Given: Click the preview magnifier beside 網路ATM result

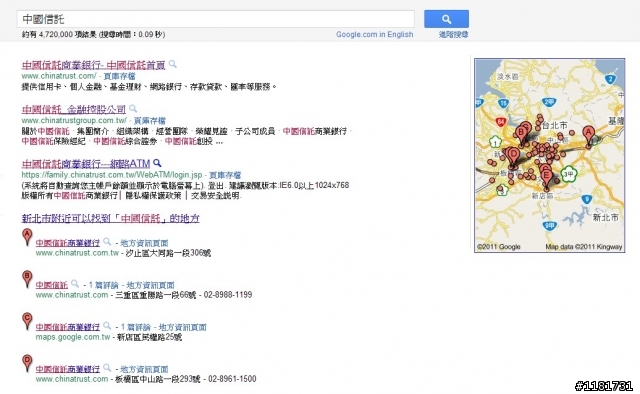Looking at the screenshot, I should click(x=157, y=163).
